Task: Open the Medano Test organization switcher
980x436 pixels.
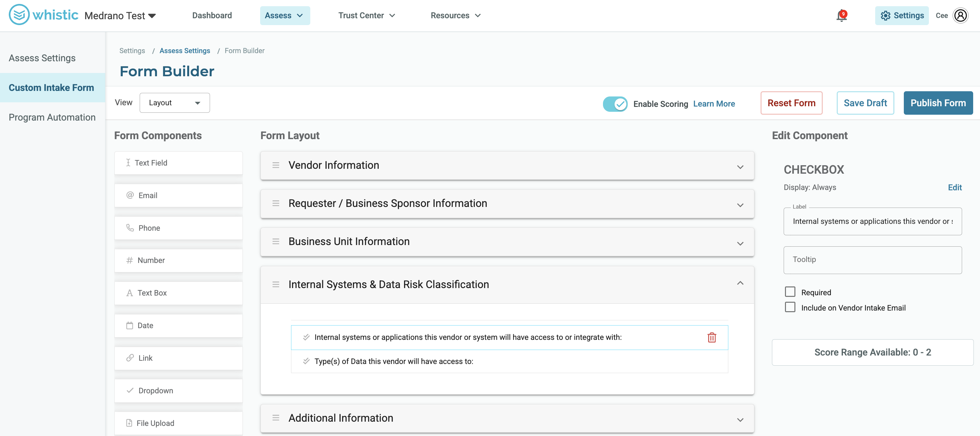Action: click(x=120, y=16)
